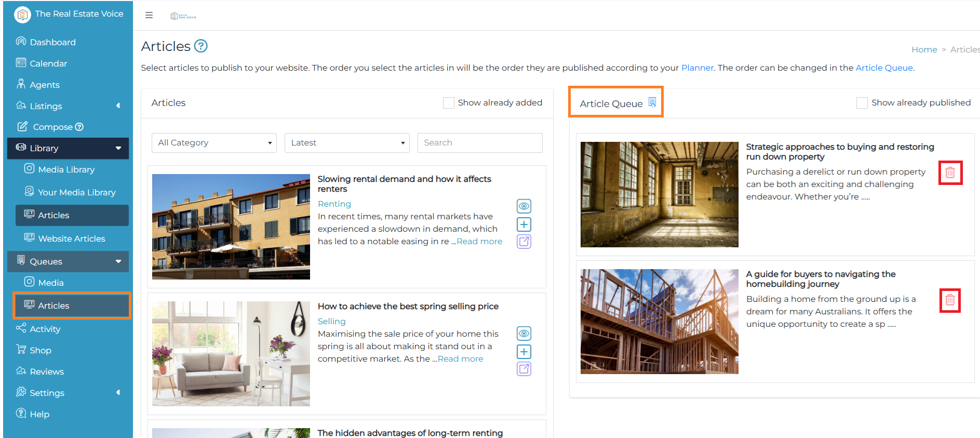Enable Show already added checkbox

point(449,103)
